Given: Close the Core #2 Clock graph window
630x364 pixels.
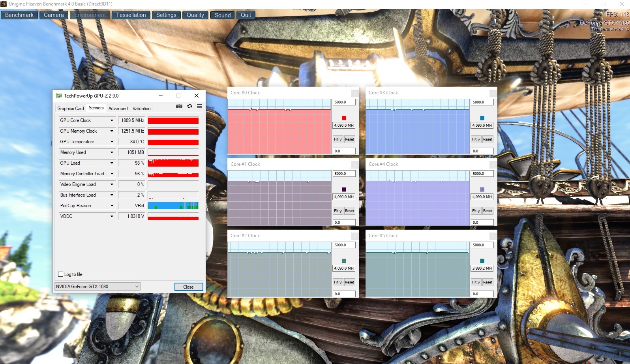Looking at the screenshot, I should [x=355, y=236].
